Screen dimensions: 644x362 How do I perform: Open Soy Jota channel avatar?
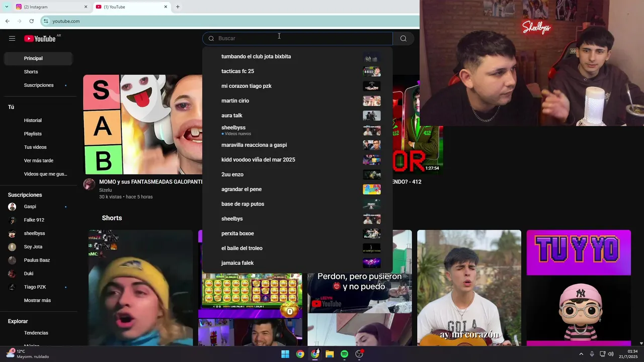point(12,247)
